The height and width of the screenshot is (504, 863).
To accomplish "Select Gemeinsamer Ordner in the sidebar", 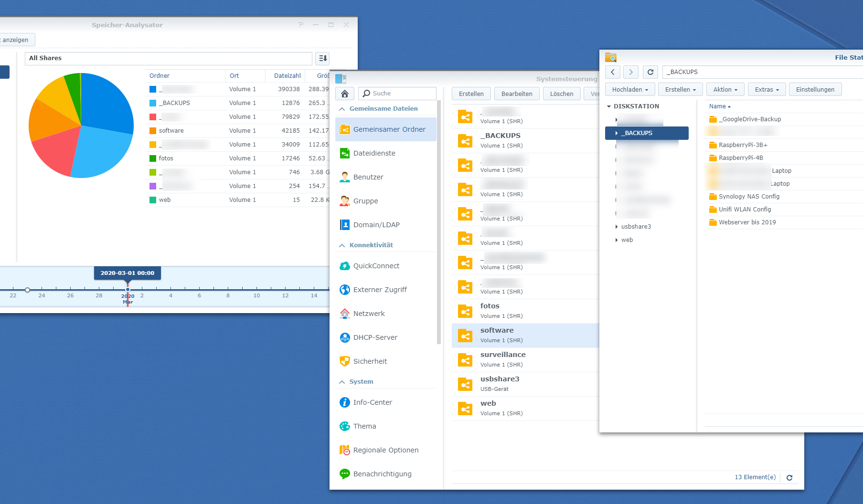I will [386, 129].
